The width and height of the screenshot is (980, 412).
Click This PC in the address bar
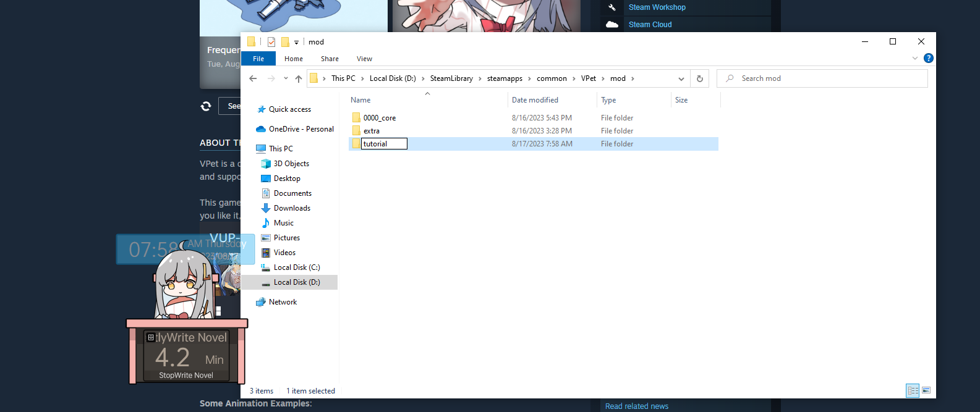coord(343,78)
